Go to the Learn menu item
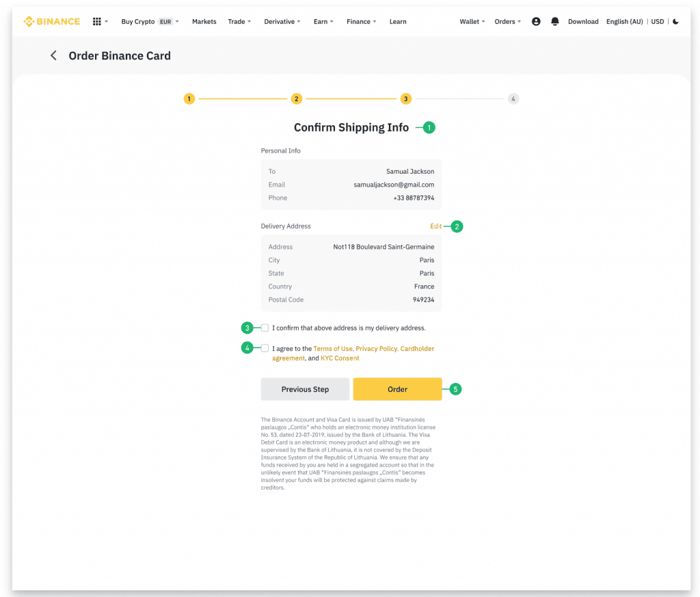 [398, 21]
